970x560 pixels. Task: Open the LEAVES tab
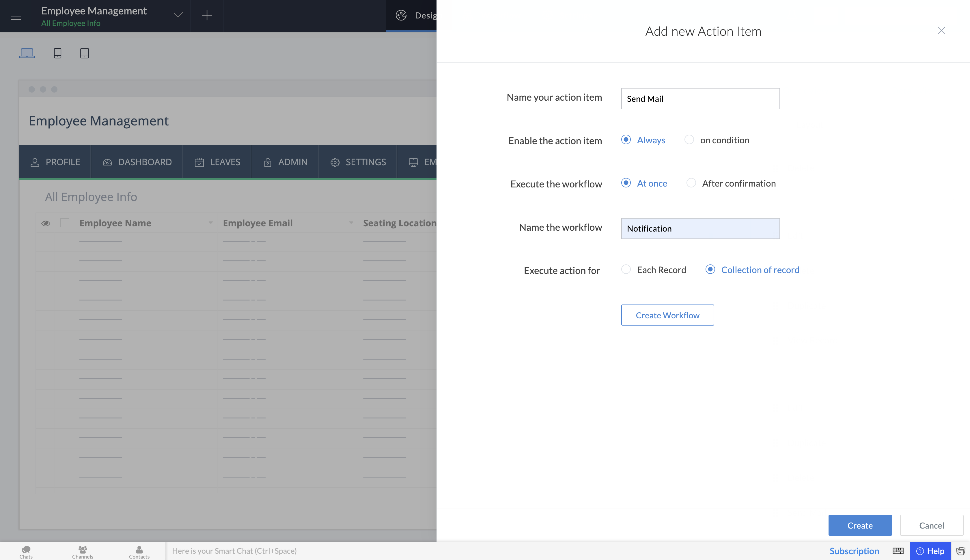[217, 162]
